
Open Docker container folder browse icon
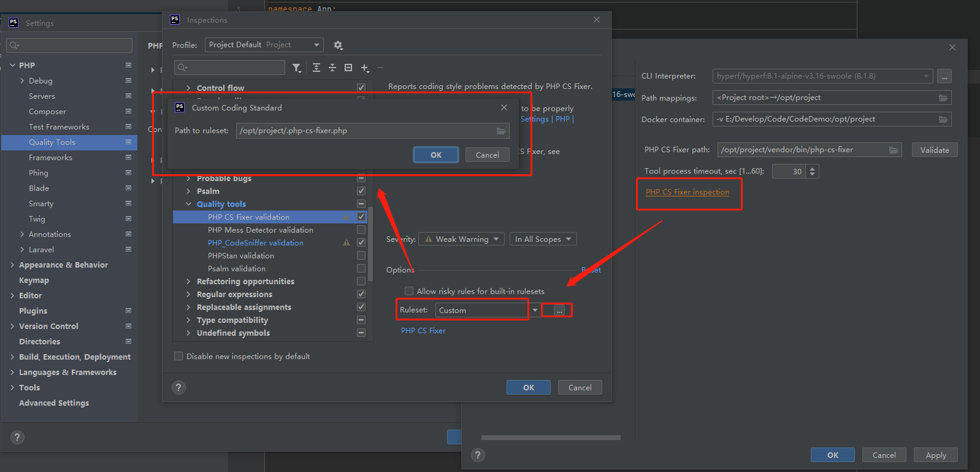click(x=943, y=119)
